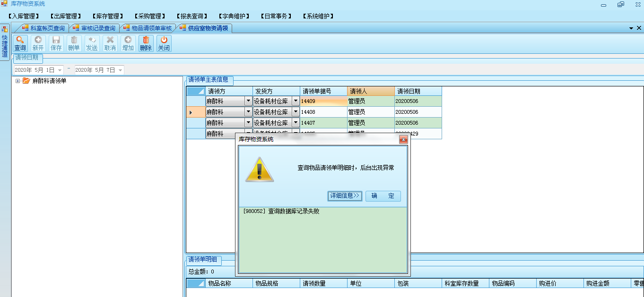
Task: Click the 请领数量 detail column header
Action: (323, 283)
